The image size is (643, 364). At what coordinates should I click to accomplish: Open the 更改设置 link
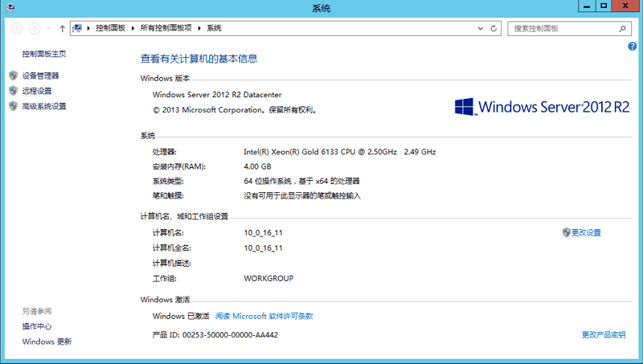click(x=586, y=233)
